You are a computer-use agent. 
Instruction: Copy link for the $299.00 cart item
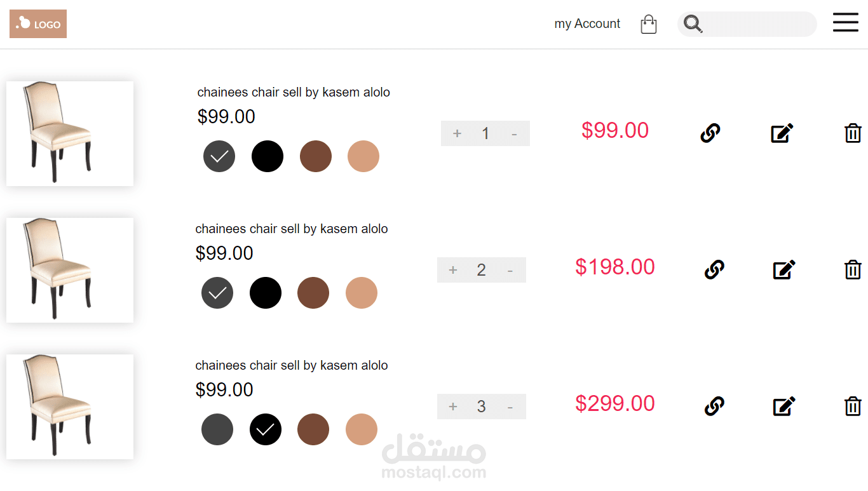tap(714, 406)
